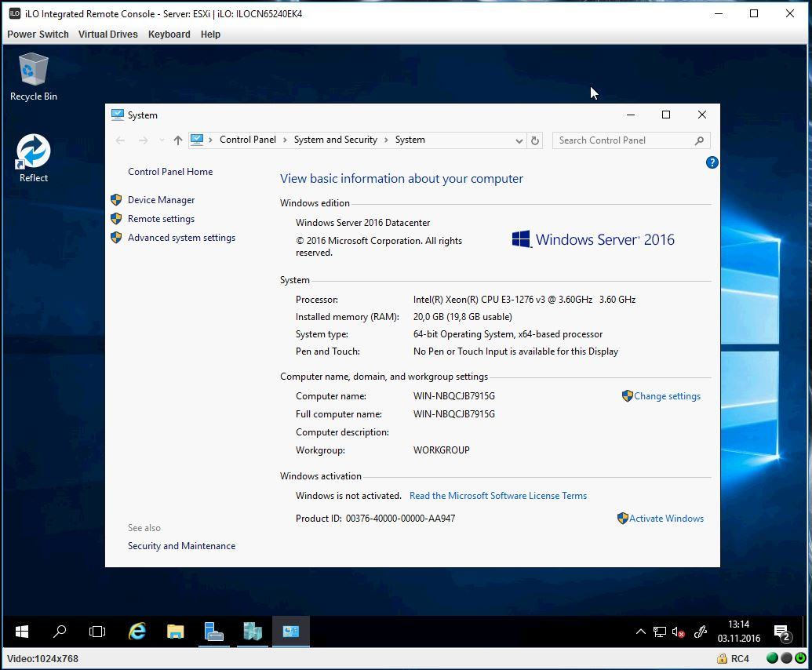Open the clock showing 13:14

738,632
